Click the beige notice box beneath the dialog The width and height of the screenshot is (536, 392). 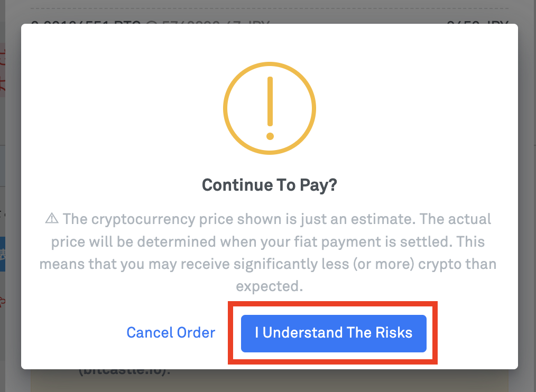270,380
